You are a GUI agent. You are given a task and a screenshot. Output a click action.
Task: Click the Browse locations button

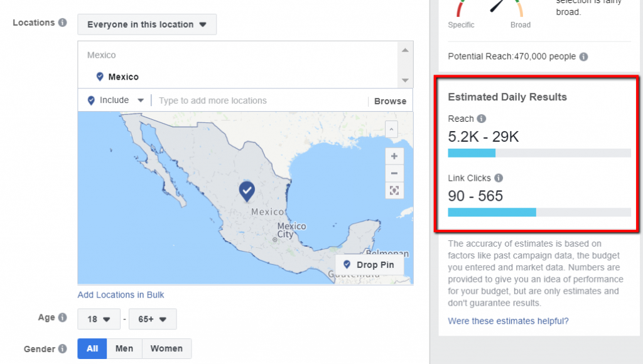point(390,101)
